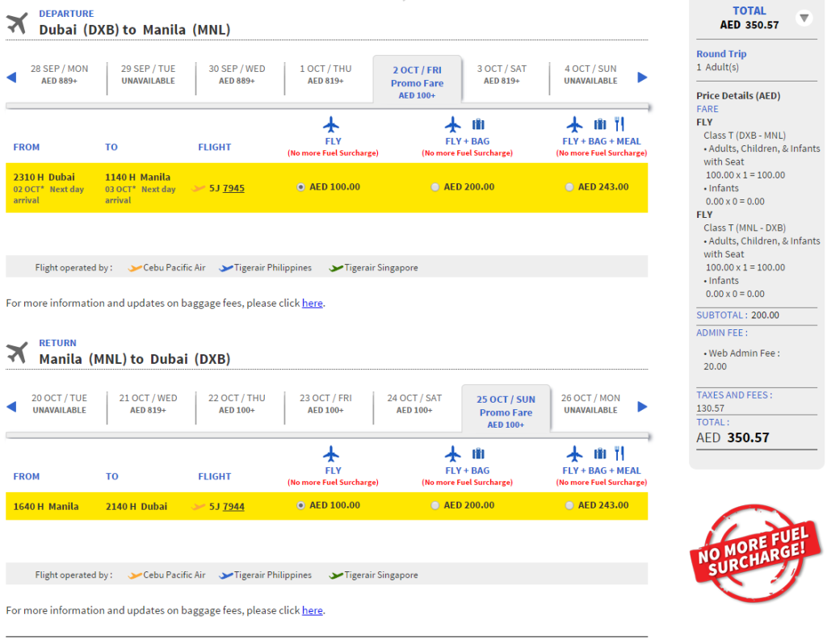Select AED 200.00 FLY + BAG for return flight
Image resolution: width=827 pixels, height=644 pixels.
(x=434, y=505)
